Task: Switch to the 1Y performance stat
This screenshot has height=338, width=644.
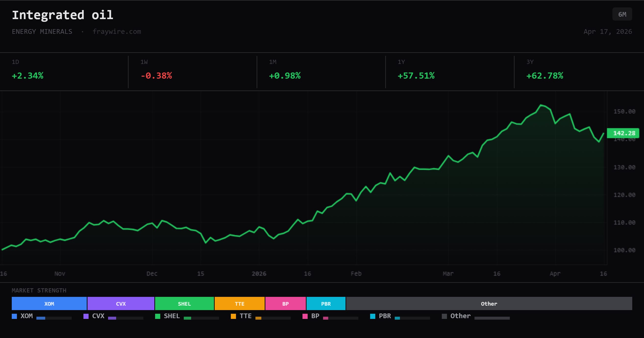Action: [450, 72]
